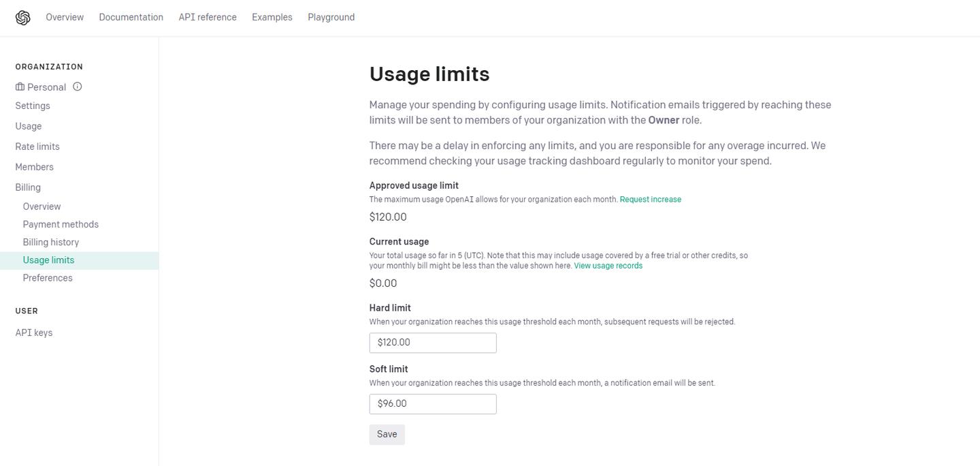980x466 pixels.
Task: Open the Examples page
Action: tap(272, 18)
